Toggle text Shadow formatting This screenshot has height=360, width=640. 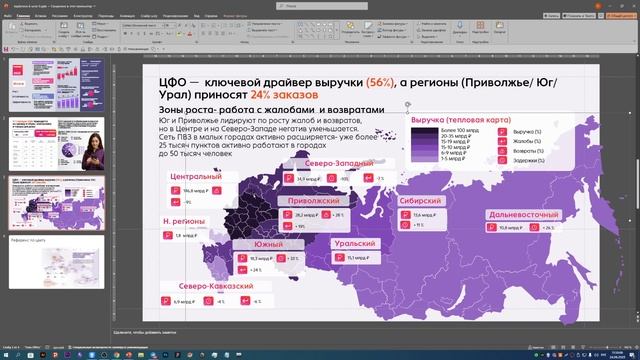click(x=144, y=33)
